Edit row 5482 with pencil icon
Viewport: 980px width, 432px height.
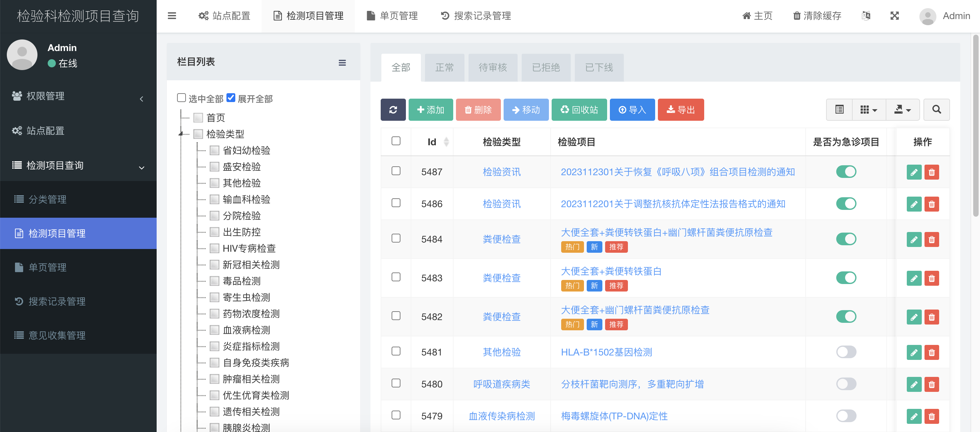tap(914, 317)
